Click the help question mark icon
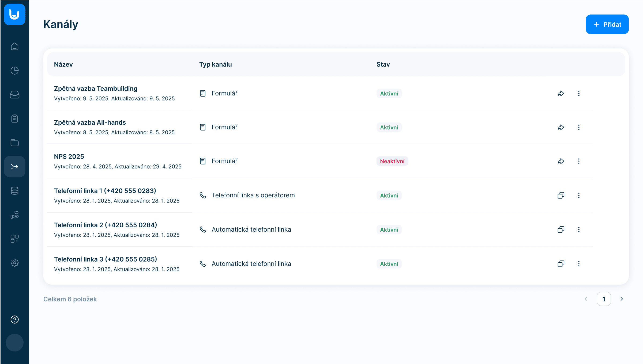The height and width of the screenshot is (364, 643). (14, 319)
